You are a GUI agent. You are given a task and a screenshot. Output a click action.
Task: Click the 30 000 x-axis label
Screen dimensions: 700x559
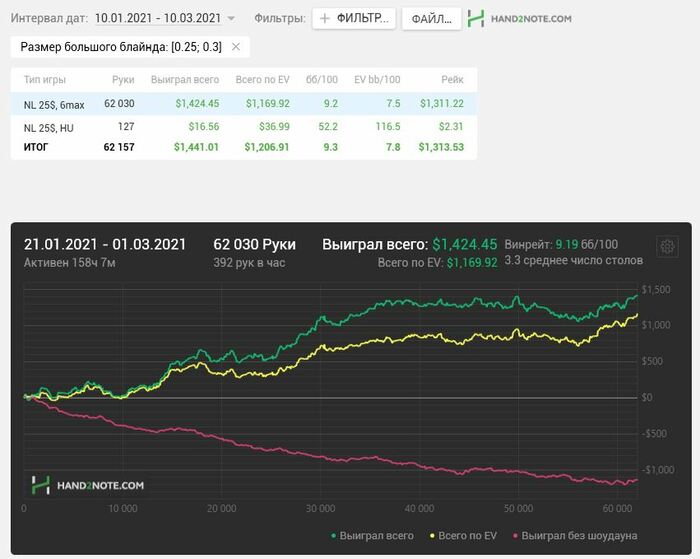point(321,509)
